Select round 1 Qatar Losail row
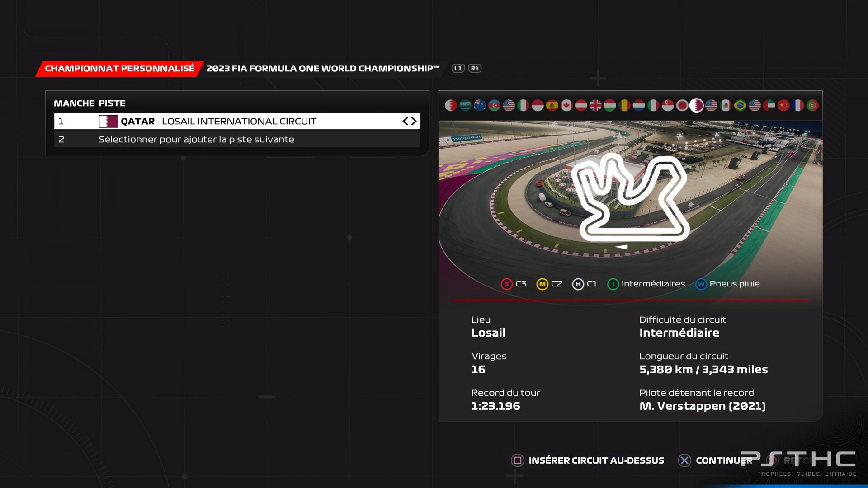Screen dimensions: 868x488 point(237,121)
